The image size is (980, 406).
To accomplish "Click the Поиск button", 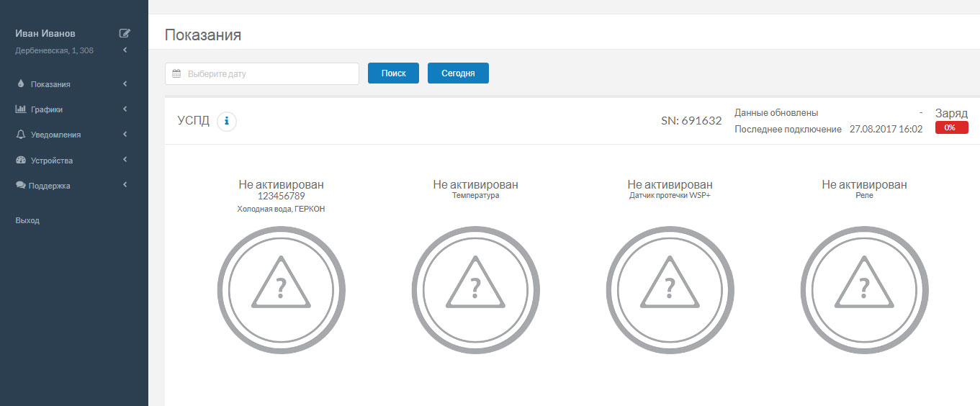I will pyautogui.click(x=393, y=73).
